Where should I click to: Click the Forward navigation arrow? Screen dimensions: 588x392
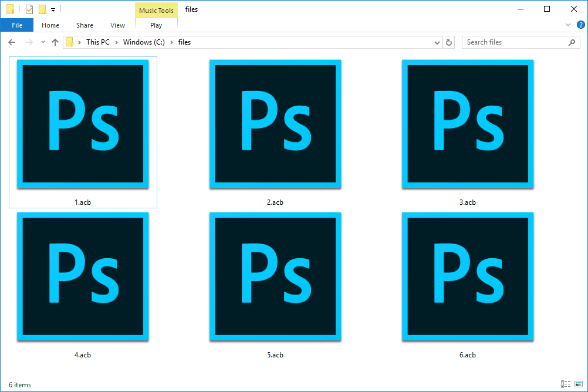point(29,42)
